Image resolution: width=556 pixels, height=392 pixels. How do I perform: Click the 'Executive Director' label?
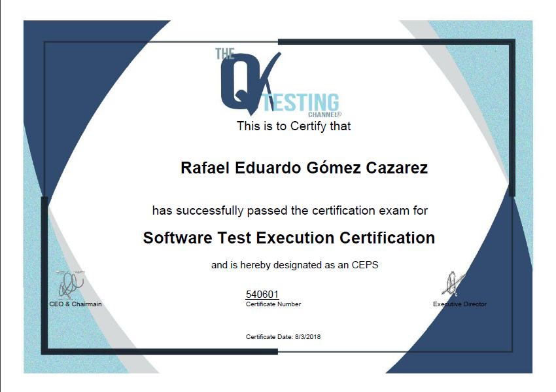[x=460, y=304]
